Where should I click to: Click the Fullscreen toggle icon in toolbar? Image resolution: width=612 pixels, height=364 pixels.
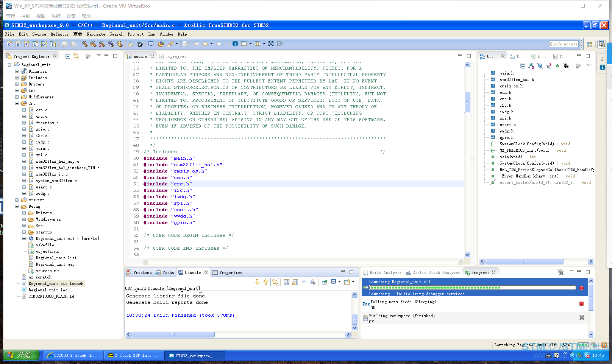pyautogui.click(x=271, y=44)
